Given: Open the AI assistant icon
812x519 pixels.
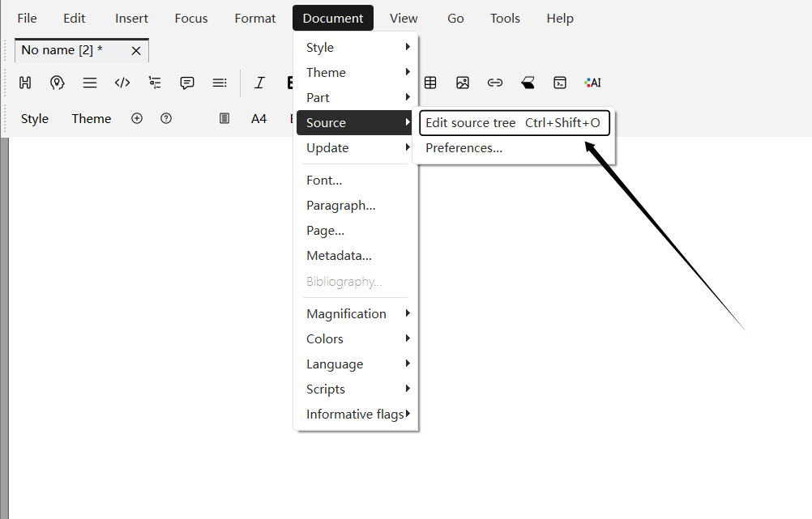Looking at the screenshot, I should click(x=592, y=83).
